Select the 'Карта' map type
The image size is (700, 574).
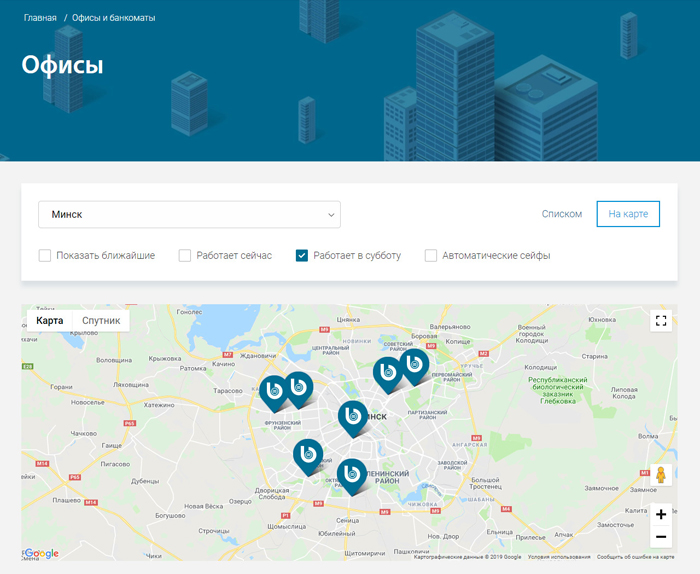coord(50,321)
